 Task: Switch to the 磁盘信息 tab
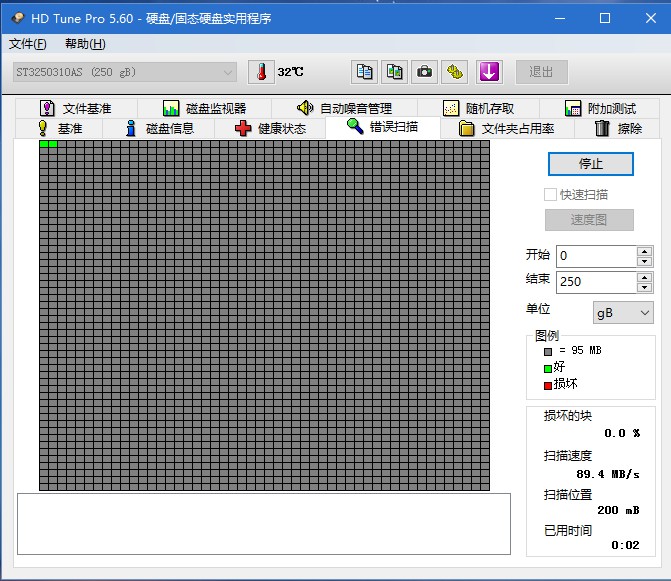click(x=158, y=128)
